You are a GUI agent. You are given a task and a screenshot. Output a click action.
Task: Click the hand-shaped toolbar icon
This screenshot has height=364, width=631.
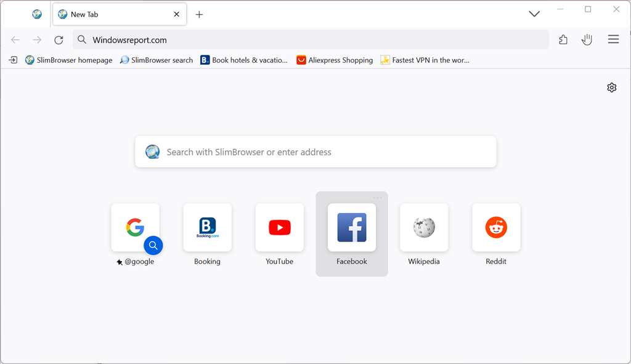tap(587, 39)
